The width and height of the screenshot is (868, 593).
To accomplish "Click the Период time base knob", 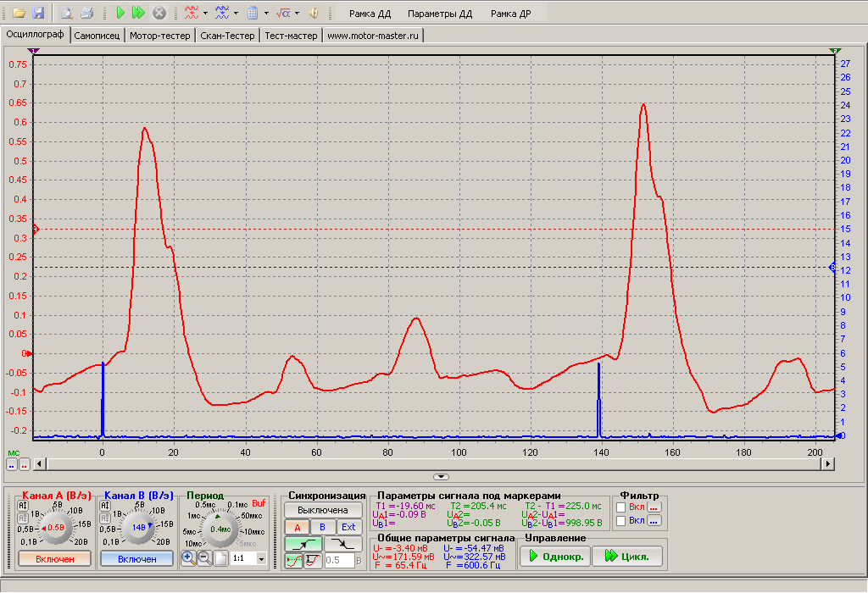I will (220, 529).
